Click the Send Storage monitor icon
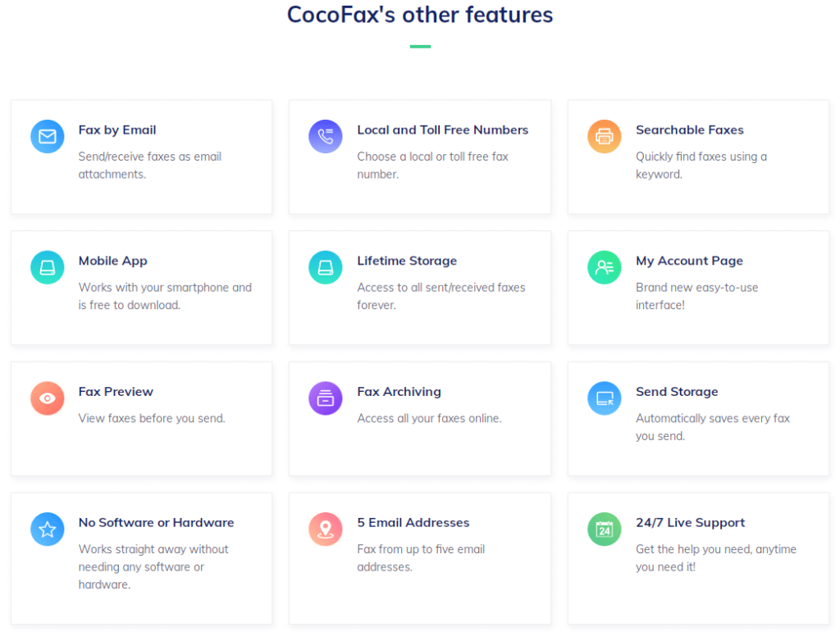 pos(604,398)
